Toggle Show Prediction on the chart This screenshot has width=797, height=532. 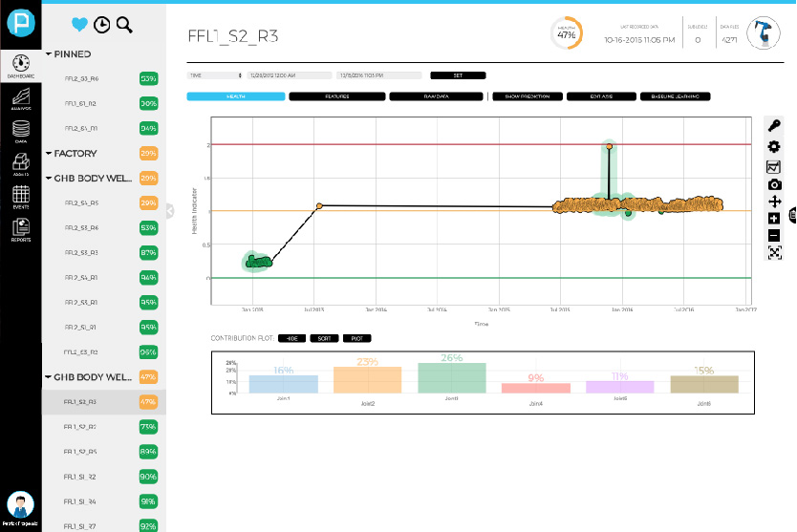[527, 96]
